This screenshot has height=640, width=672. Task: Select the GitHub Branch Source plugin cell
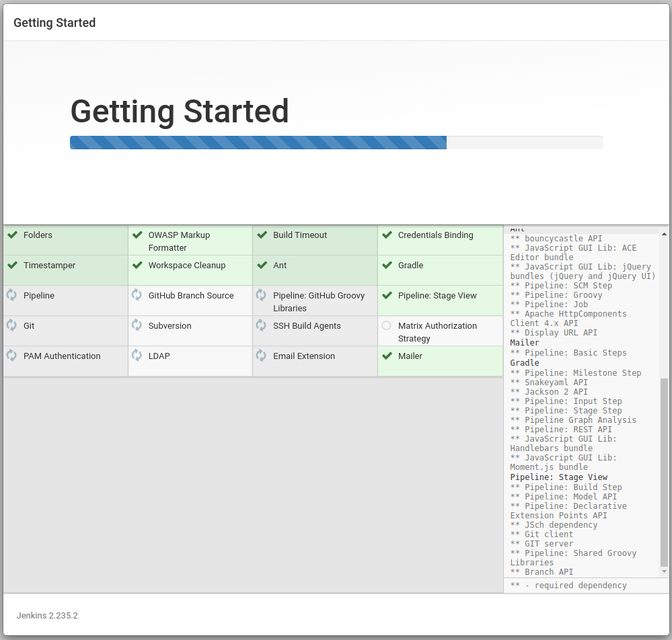190,301
